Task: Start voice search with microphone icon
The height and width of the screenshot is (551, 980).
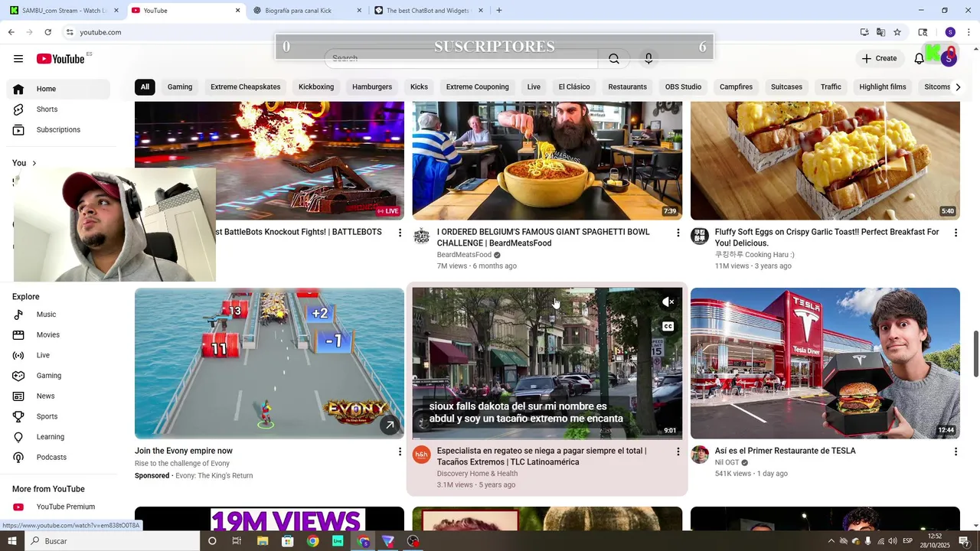Action: click(x=648, y=59)
